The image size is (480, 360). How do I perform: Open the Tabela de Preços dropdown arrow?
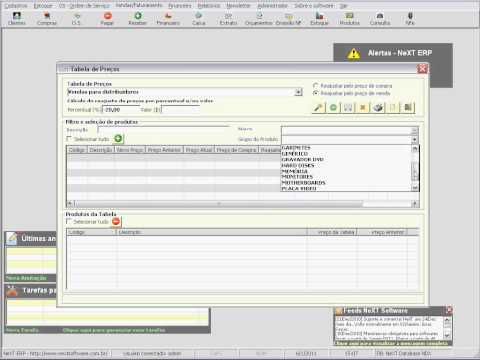coord(299,92)
